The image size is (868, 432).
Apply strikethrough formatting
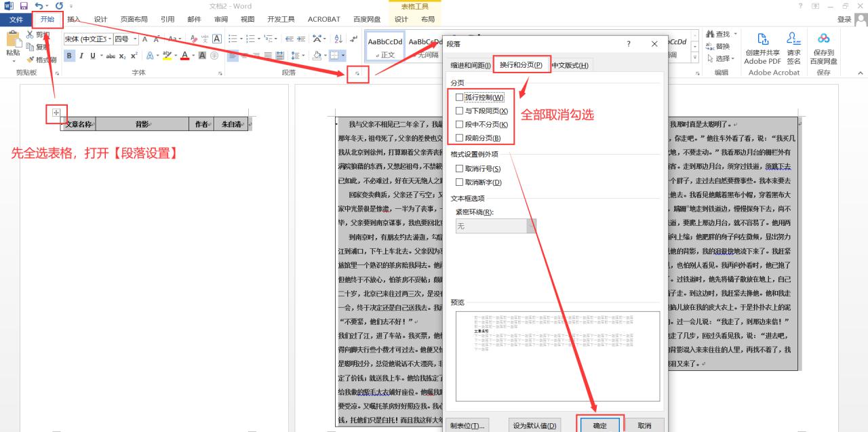[x=111, y=56]
